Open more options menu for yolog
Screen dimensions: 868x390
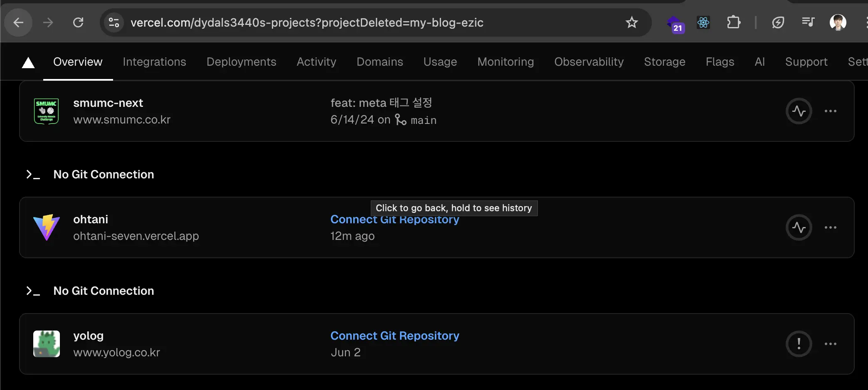(x=831, y=344)
